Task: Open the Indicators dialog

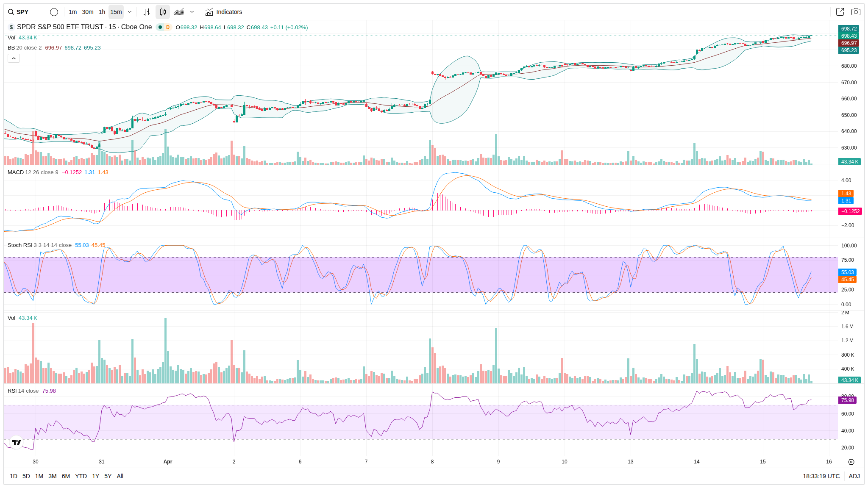Action: click(x=224, y=12)
